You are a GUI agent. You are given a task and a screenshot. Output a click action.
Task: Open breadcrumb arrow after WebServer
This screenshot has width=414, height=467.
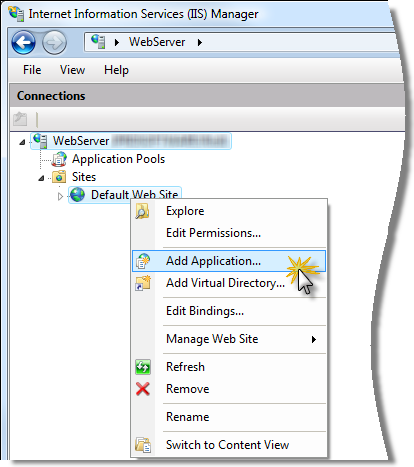click(x=199, y=42)
